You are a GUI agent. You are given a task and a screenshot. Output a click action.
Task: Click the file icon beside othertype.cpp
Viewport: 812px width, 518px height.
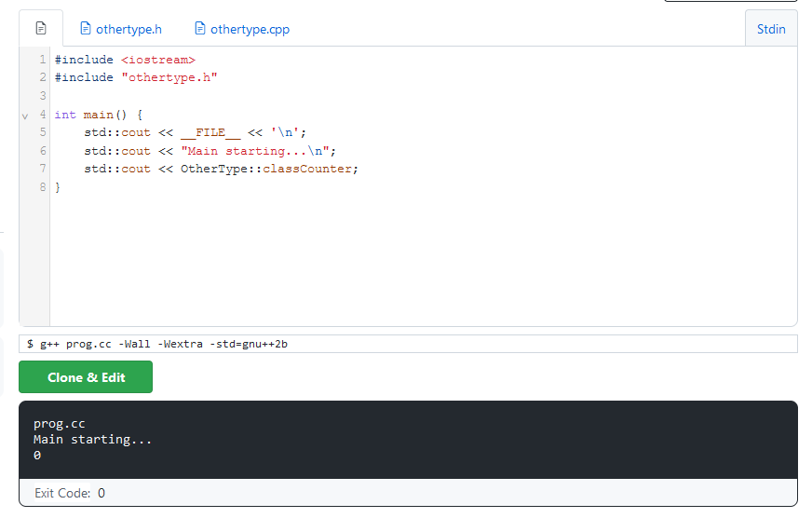click(x=199, y=29)
